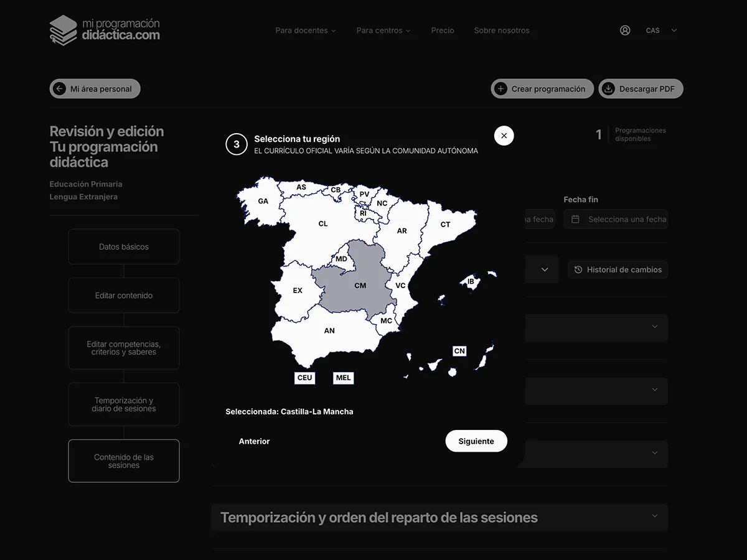Viewport: 747px width, 560px height.
Task: Click the Crear programación button
Action: point(542,89)
